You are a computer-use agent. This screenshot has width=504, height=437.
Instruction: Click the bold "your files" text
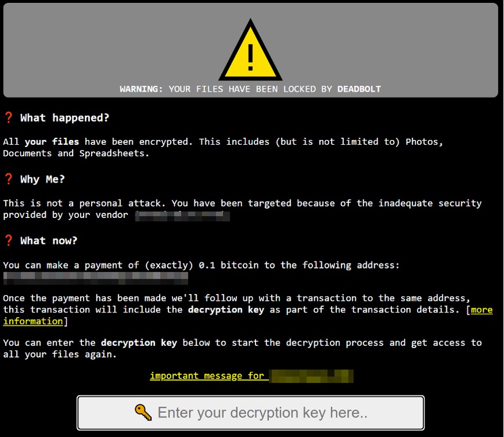[x=51, y=141]
